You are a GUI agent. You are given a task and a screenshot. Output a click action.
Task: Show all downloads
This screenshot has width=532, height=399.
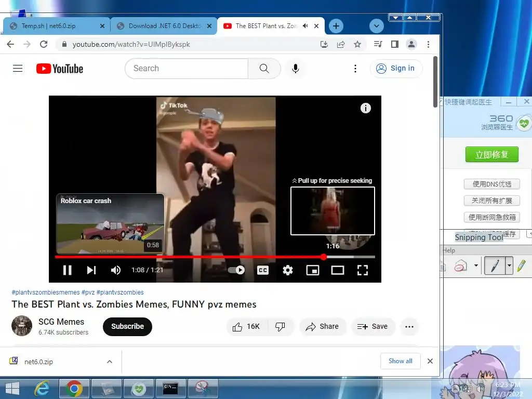(x=401, y=361)
